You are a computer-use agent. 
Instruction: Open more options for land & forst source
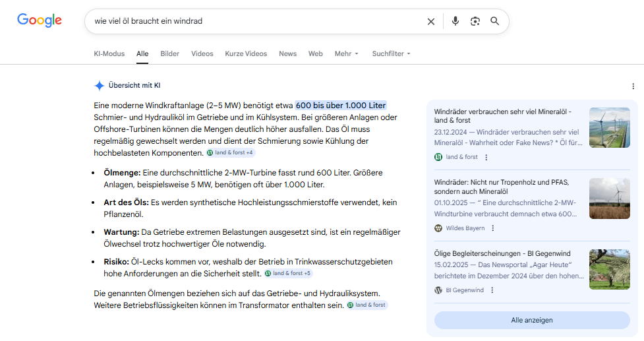tap(486, 157)
